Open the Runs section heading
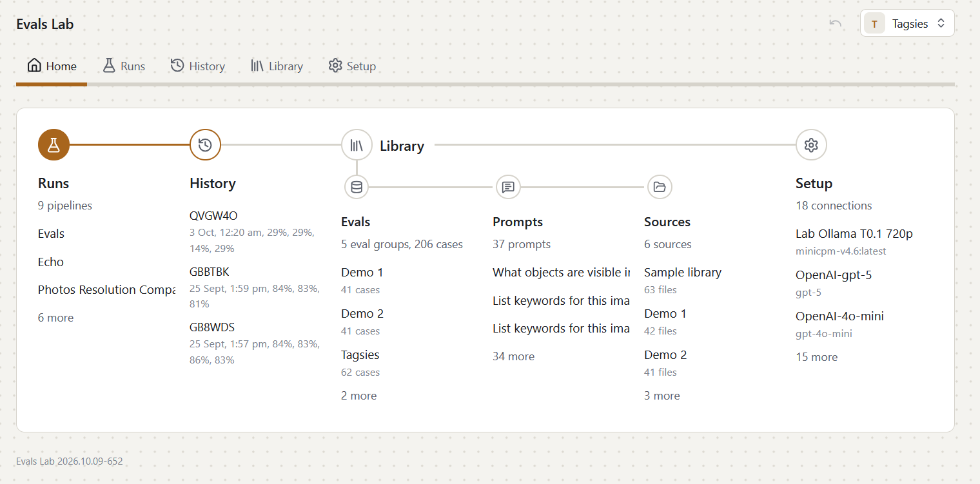Image resolution: width=980 pixels, height=484 pixels. click(54, 184)
